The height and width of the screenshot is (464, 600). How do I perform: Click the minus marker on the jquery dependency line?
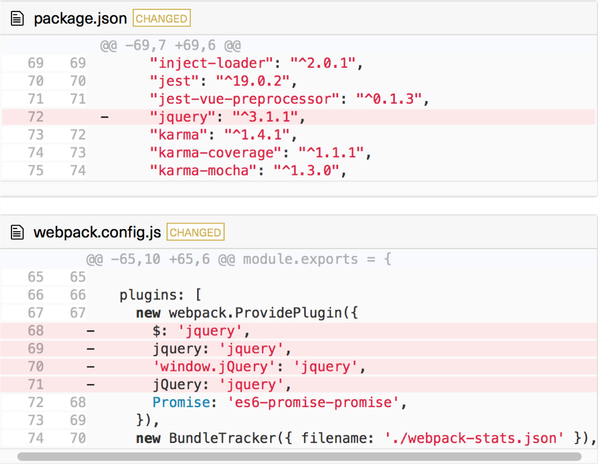(104, 117)
